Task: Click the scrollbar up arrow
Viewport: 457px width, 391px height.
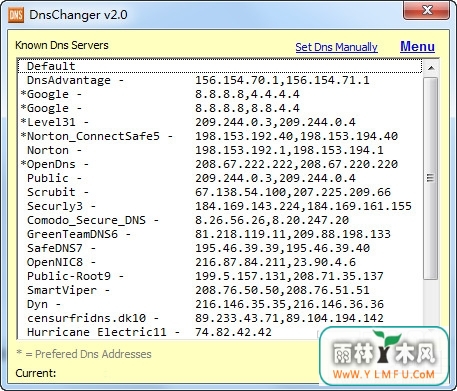Action: point(431,68)
